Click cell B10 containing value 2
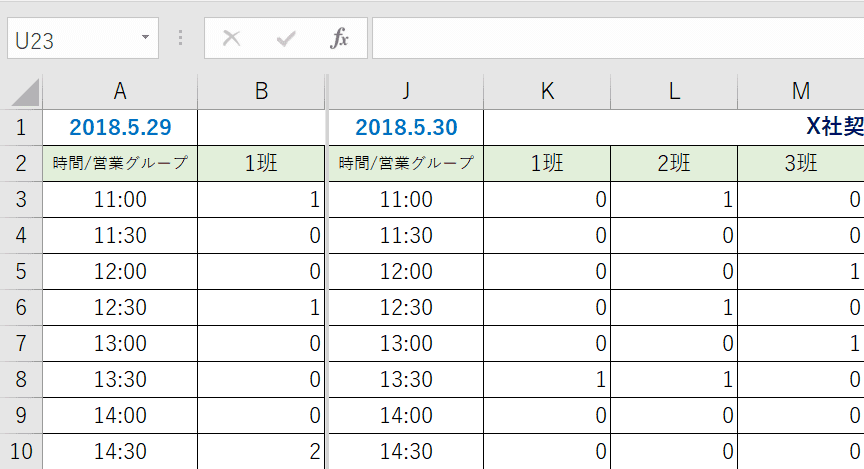Image resolution: width=864 pixels, height=469 pixels. 261,451
